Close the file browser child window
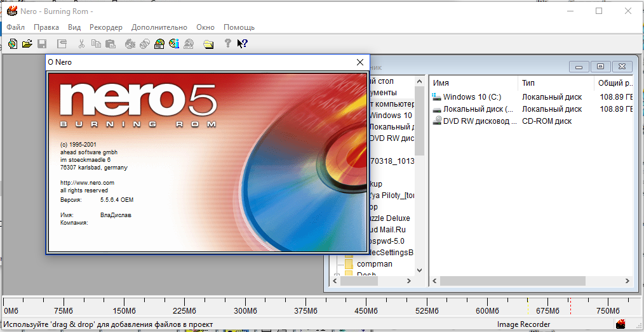 coord(622,67)
